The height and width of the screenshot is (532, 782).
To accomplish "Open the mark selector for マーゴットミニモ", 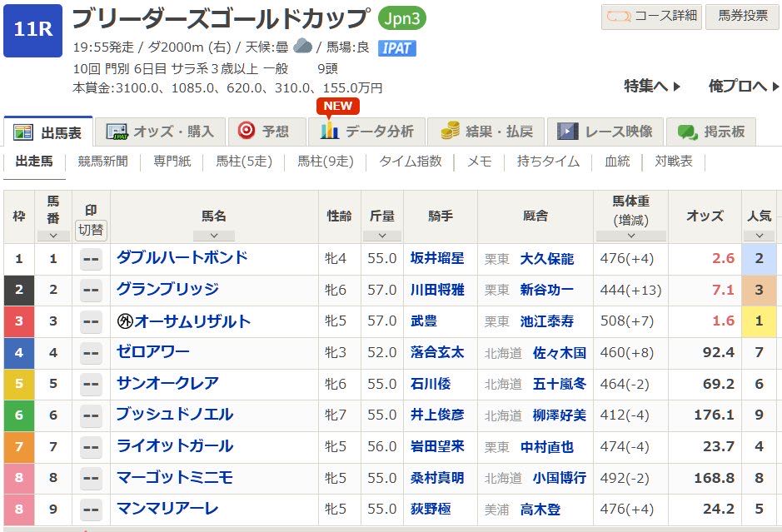I will 91,478.
